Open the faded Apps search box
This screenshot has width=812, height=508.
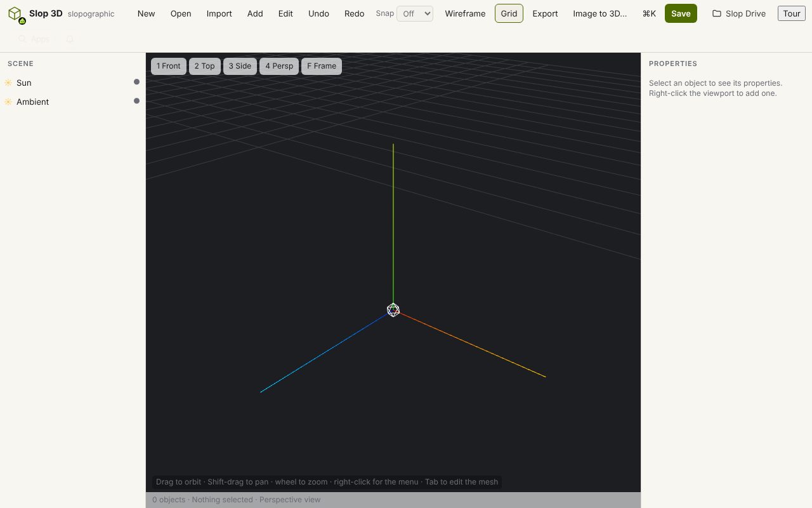(x=34, y=39)
